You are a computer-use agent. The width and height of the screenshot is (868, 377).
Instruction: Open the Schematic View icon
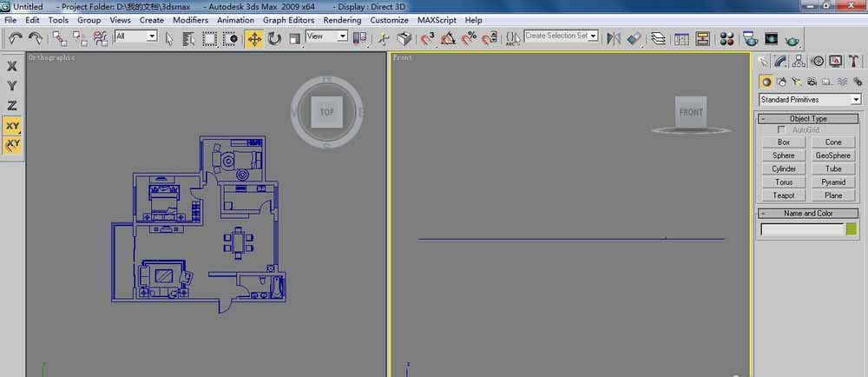tap(702, 38)
